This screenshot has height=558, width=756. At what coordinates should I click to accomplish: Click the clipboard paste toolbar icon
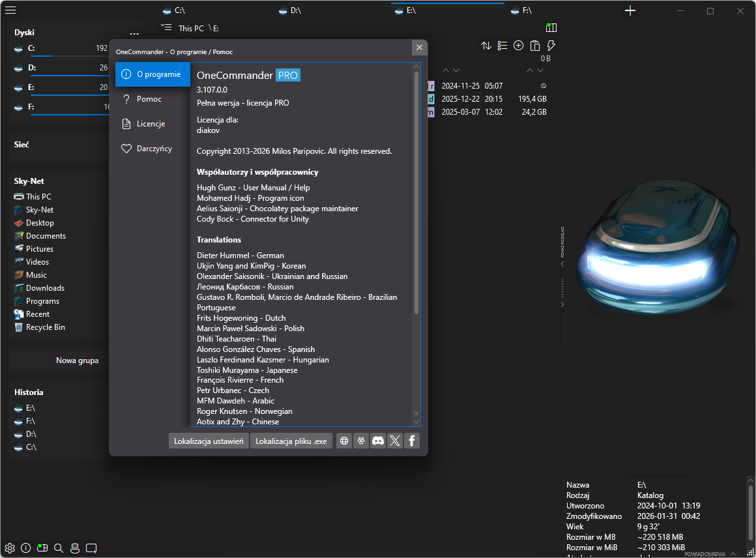pyautogui.click(x=534, y=46)
